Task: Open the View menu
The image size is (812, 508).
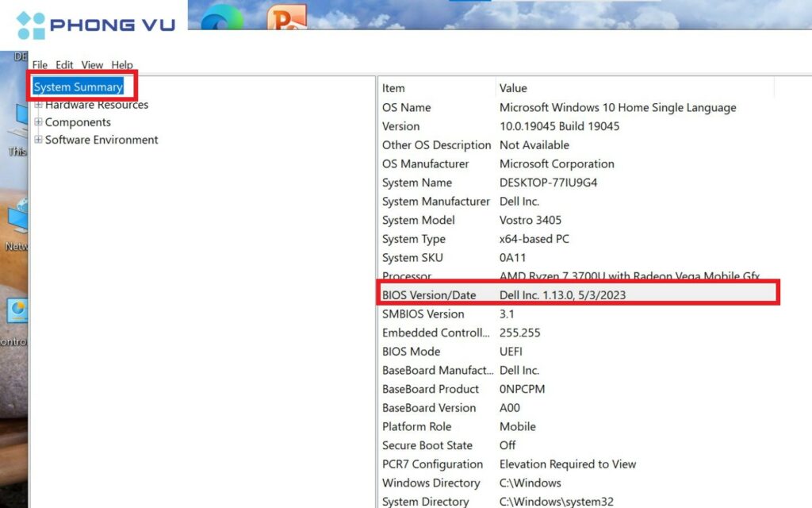Action: tap(92, 65)
